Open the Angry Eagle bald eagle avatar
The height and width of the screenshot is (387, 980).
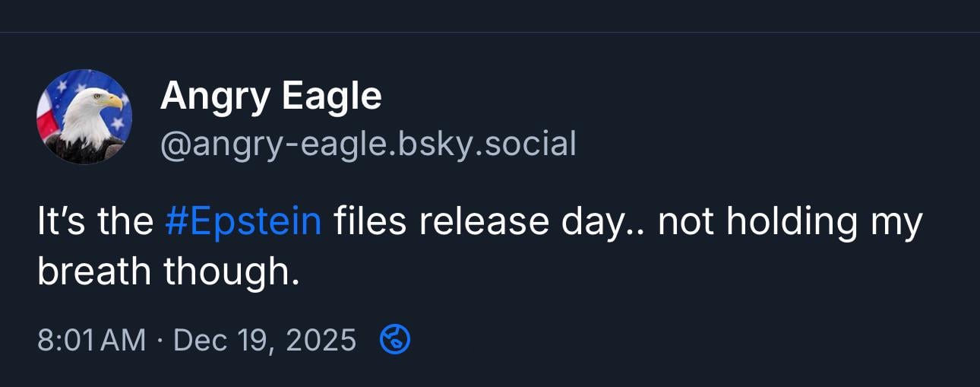coord(84,116)
